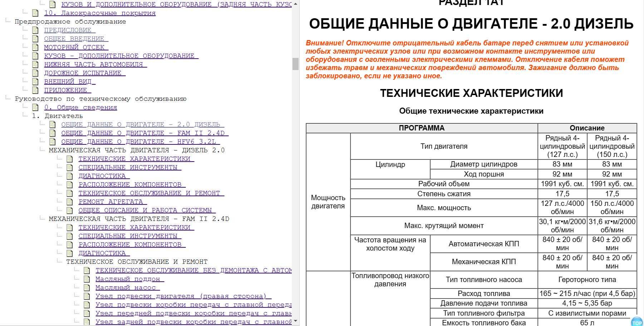Click the Описание table header
The width and height of the screenshot is (644, 326).
click(587, 128)
